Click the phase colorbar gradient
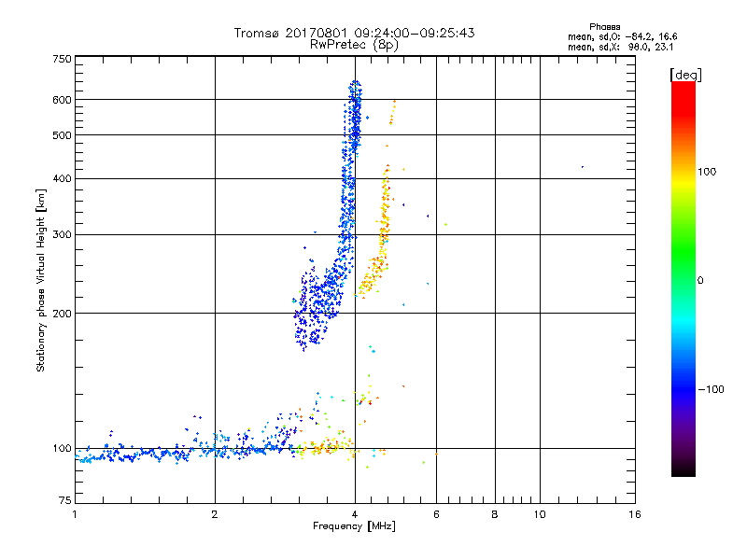This screenshot has height=560, width=747. 684,278
